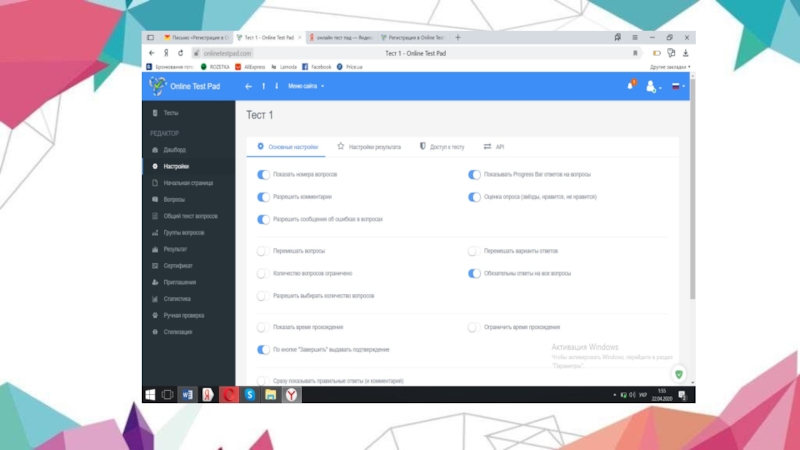Switch to the Доступ к тесту tab
This screenshot has height=450, width=800.
(x=442, y=147)
